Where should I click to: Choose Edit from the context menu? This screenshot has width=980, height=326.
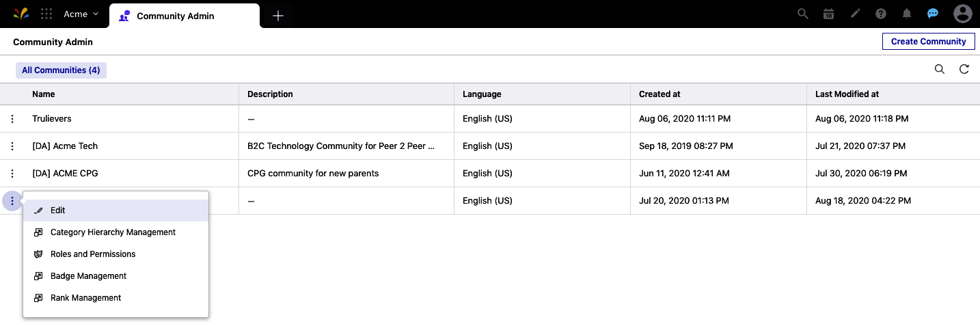click(x=115, y=210)
